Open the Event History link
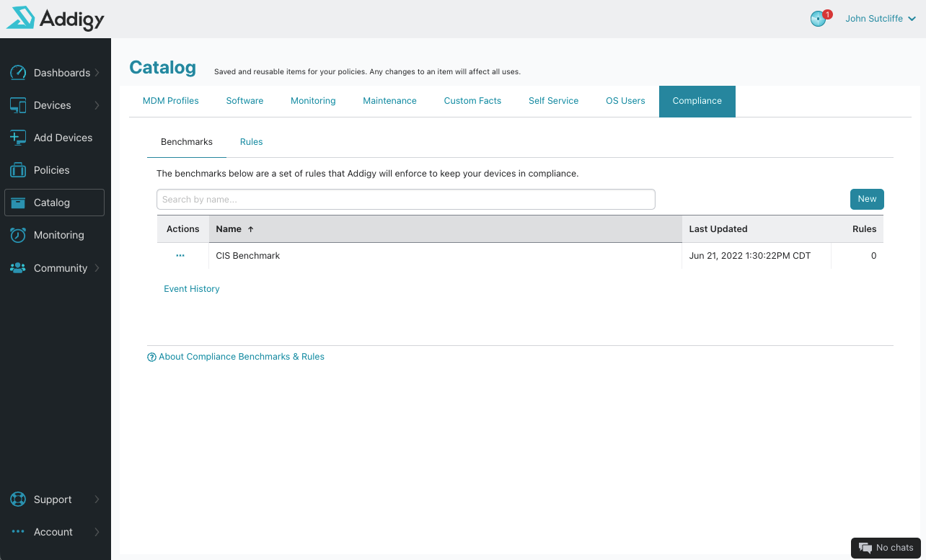 [192, 289]
